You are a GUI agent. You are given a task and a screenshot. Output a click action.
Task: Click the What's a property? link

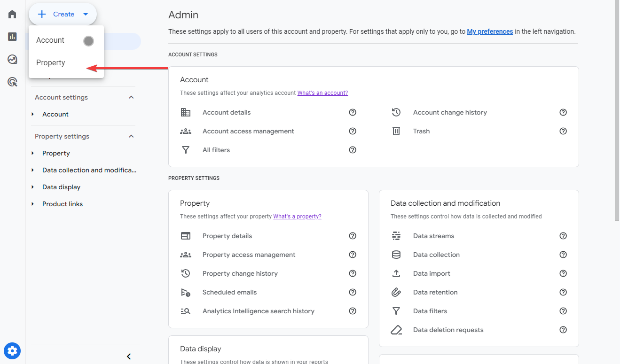coord(297,217)
